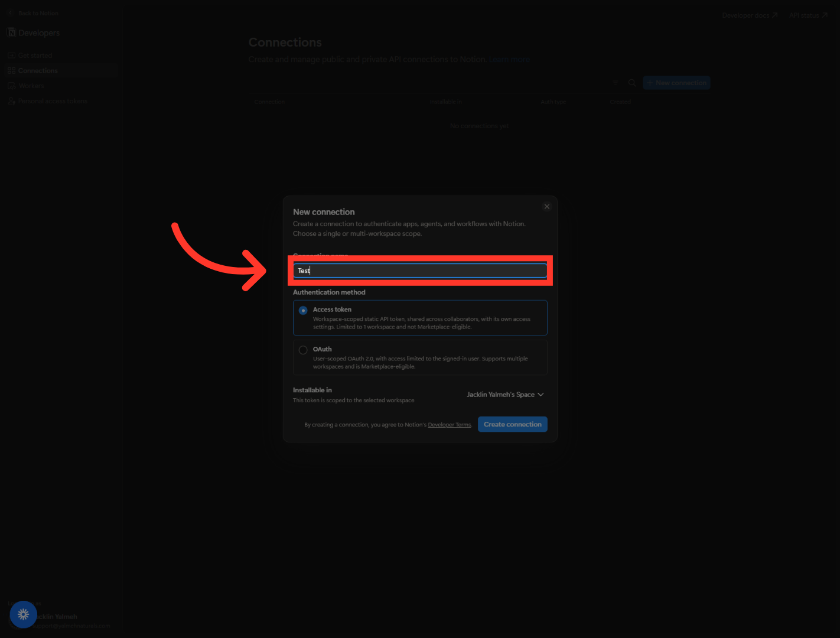
Task: Click the Connections grid icon in sidebar
Action: (11, 71)
